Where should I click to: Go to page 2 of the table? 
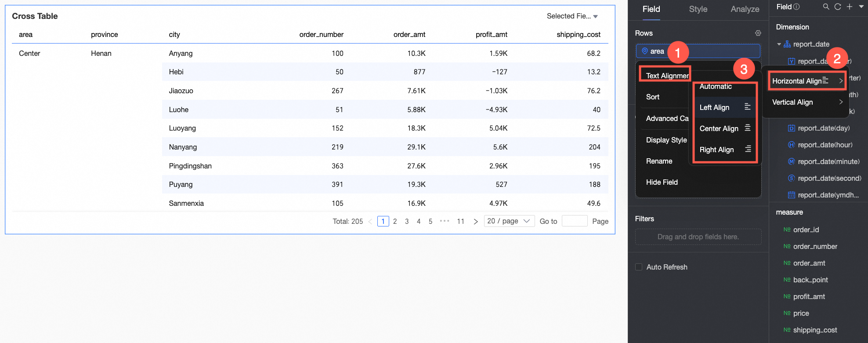click(x=395, y=221)
